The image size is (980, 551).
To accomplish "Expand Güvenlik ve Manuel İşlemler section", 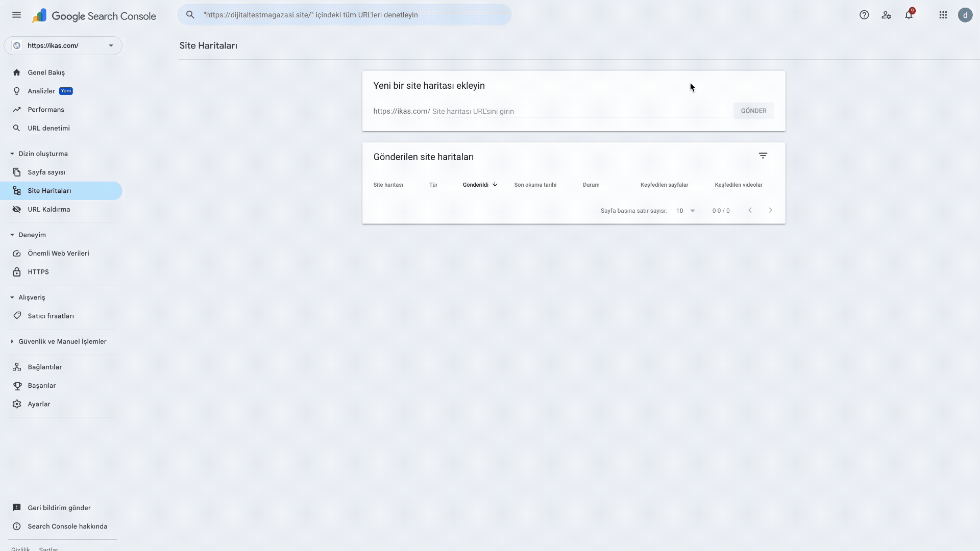I will click(x=12, y=341).
